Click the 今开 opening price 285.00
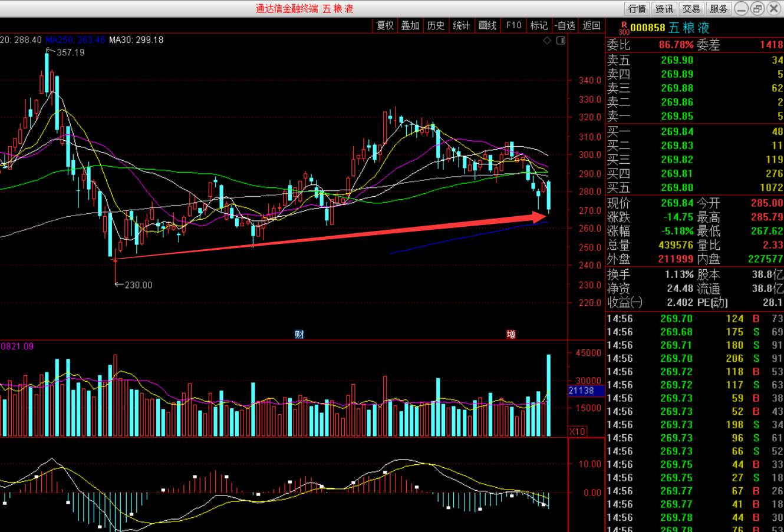 (767, 203)
